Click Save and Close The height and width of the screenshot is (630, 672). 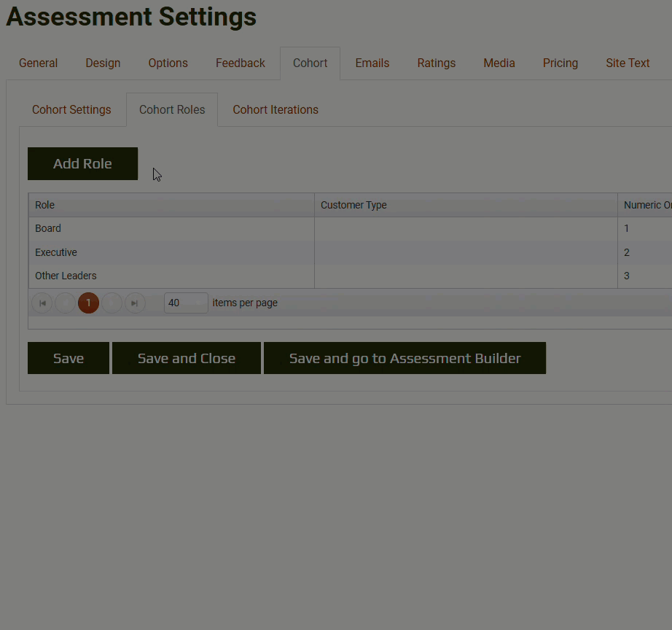187,359
